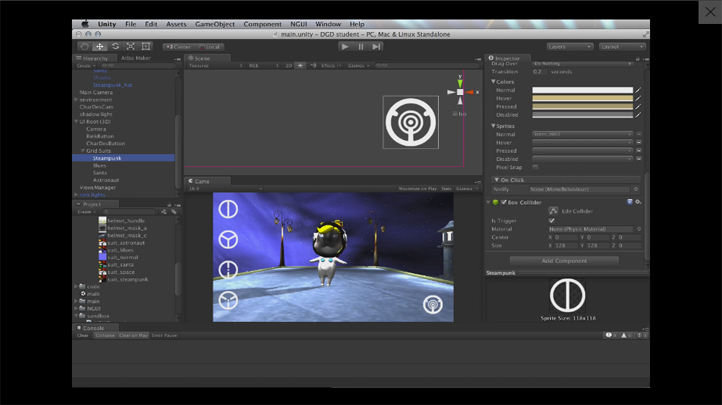Viewport: 722px width, 405px height.
Task: Open the RGB render mode dropdown
Action: point(263,66)
